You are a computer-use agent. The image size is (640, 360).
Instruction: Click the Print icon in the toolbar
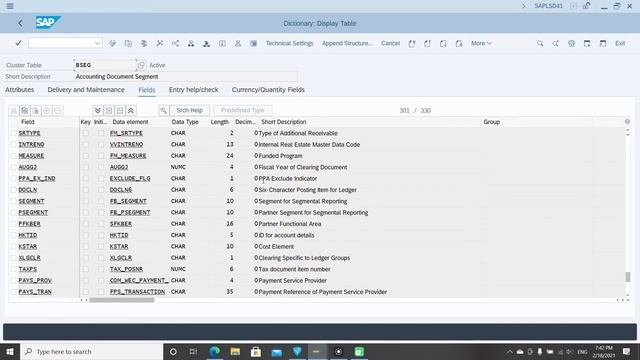(571, 43)
